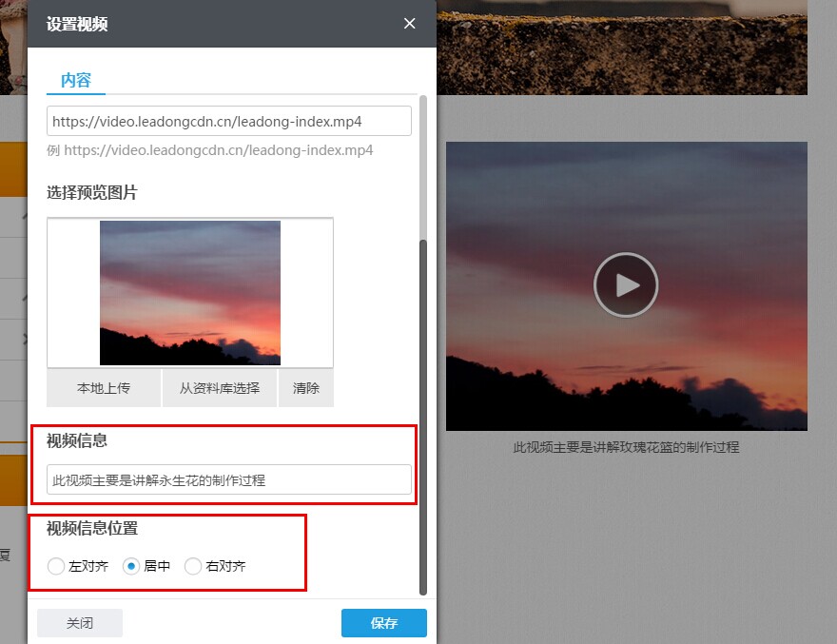The image size is (837, 644).
Task: Save the video settings with 保存
Action: 383,623
